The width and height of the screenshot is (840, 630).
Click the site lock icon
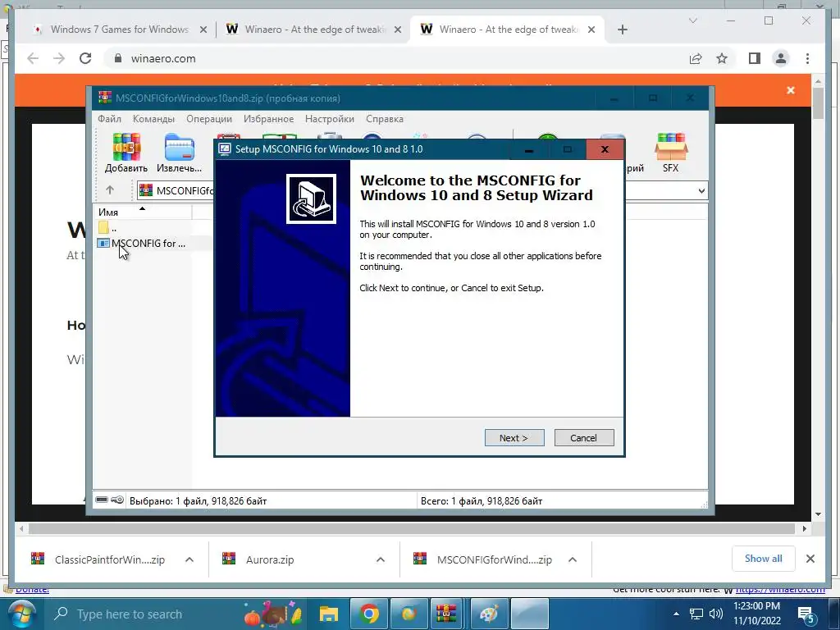[118, 58]
